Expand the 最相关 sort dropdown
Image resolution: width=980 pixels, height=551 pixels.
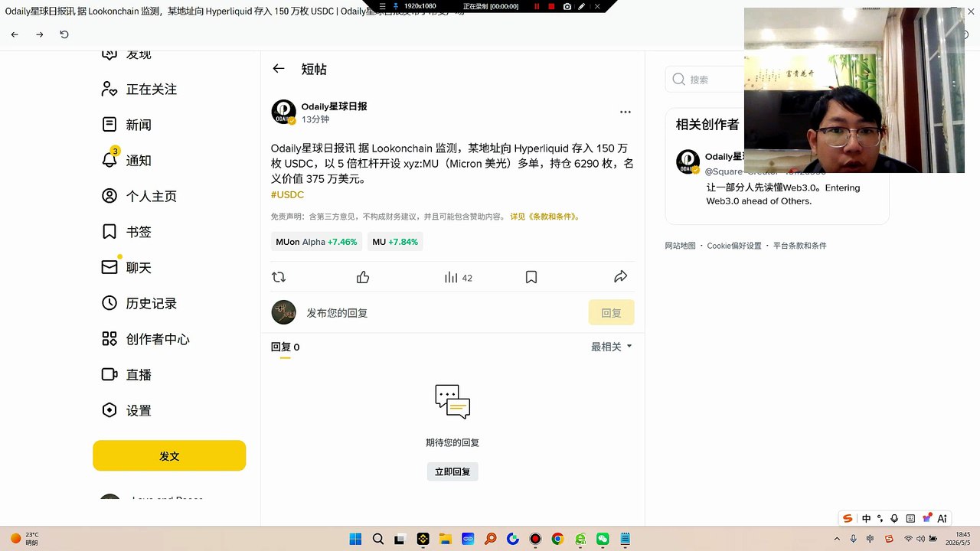pos(612,347)
